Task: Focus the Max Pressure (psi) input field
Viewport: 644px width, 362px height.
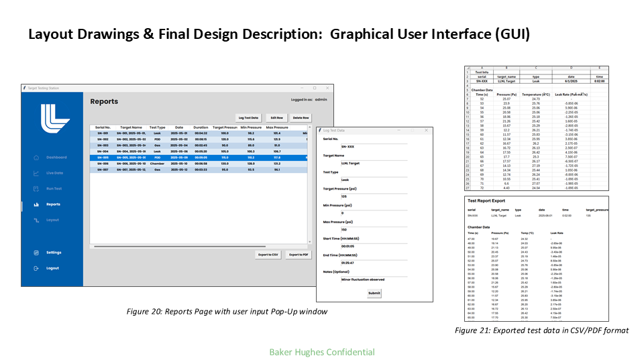Action: pyautogui.click(x=374, y=229)
